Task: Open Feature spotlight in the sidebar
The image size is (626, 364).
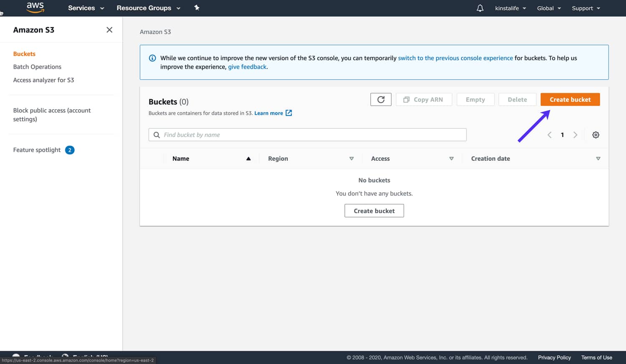Action: [36, 150]
